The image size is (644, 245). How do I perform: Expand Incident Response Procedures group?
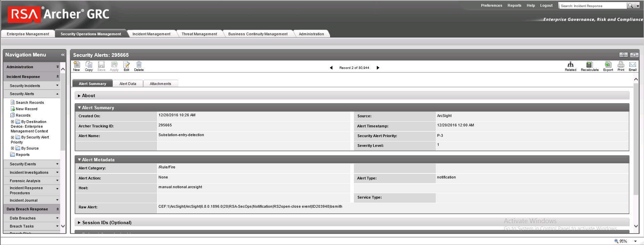pyautogui.click(x=57, y=189)
